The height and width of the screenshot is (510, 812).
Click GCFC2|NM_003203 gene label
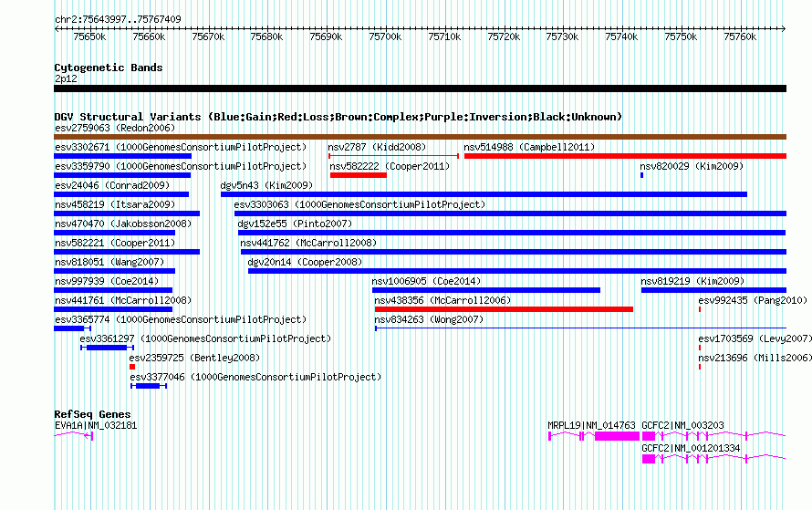pos(682,425)
